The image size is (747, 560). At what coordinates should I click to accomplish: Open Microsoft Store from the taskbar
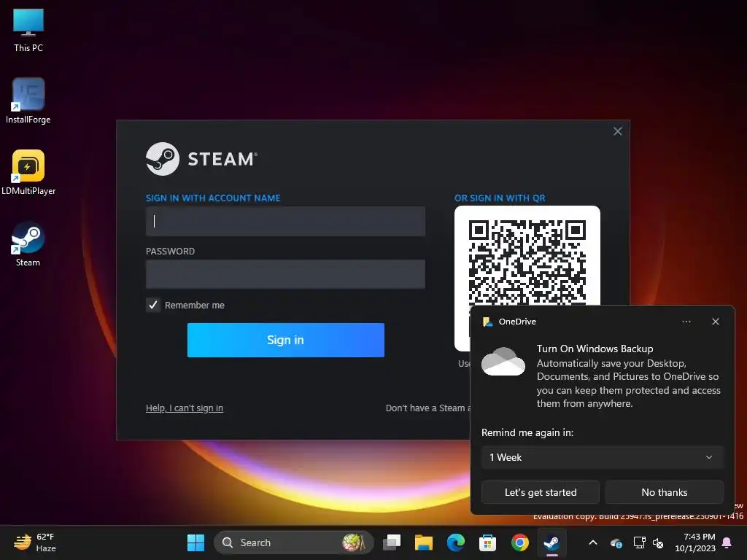(x=487, y=542)
